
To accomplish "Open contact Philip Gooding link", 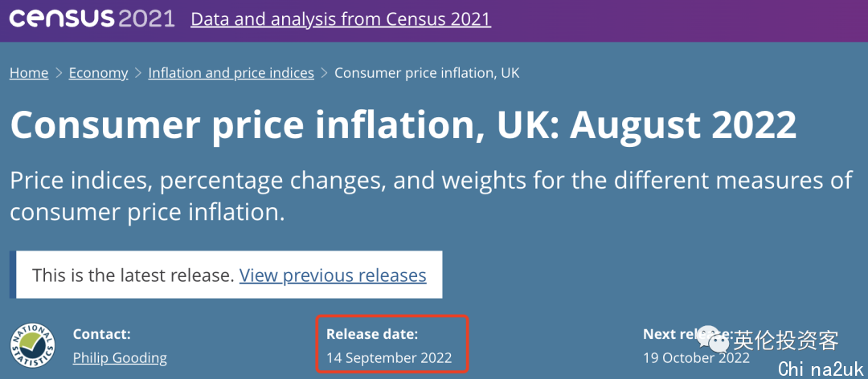I will click(120, 358).
